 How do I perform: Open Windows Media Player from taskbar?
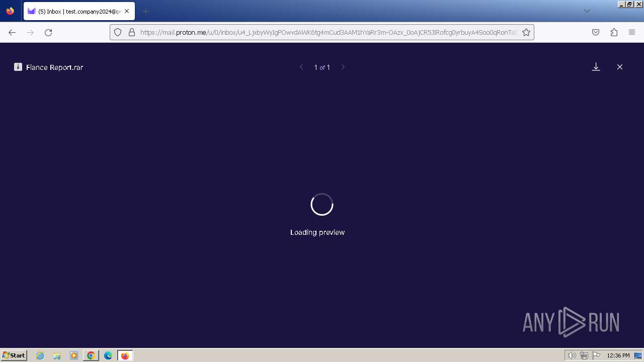(74, 355)
